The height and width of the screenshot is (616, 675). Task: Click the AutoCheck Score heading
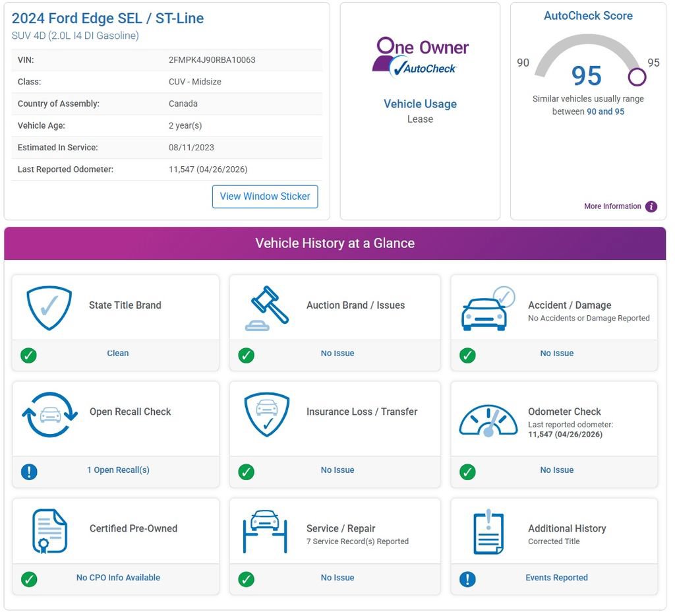588,16
